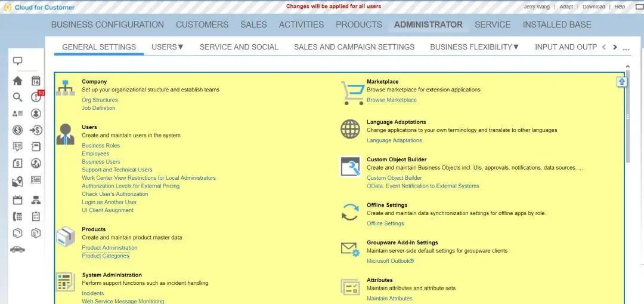Open the SERVICE AND SOCIAL tab

pos(239,47)
